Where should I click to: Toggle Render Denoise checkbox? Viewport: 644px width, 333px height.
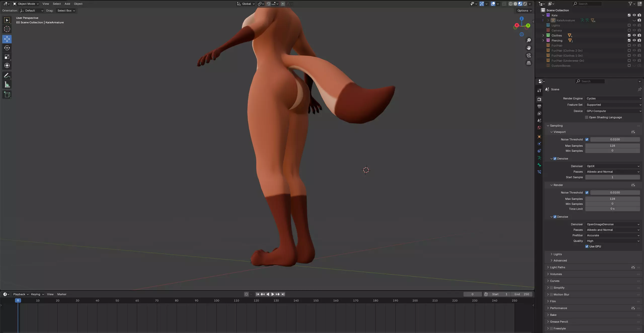[x=555, y=217]
